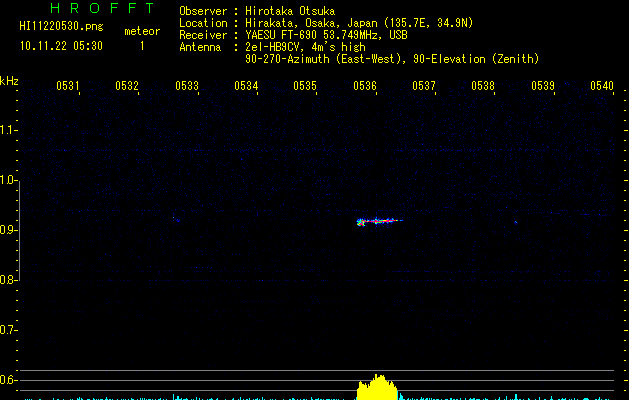The image size is (629, 400).
Task: Click the 0.9 kHz frequency label
Action: (x=9, y=230)
